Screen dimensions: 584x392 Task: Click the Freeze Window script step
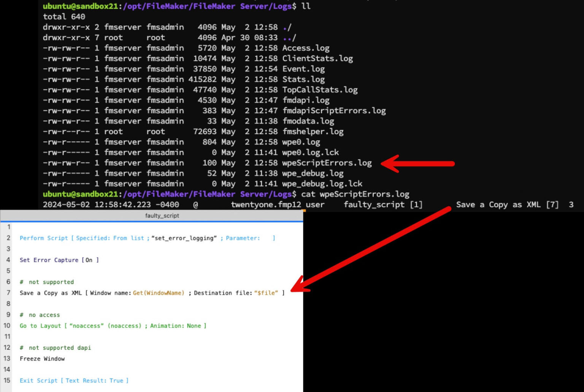click(x=42, y=359)
